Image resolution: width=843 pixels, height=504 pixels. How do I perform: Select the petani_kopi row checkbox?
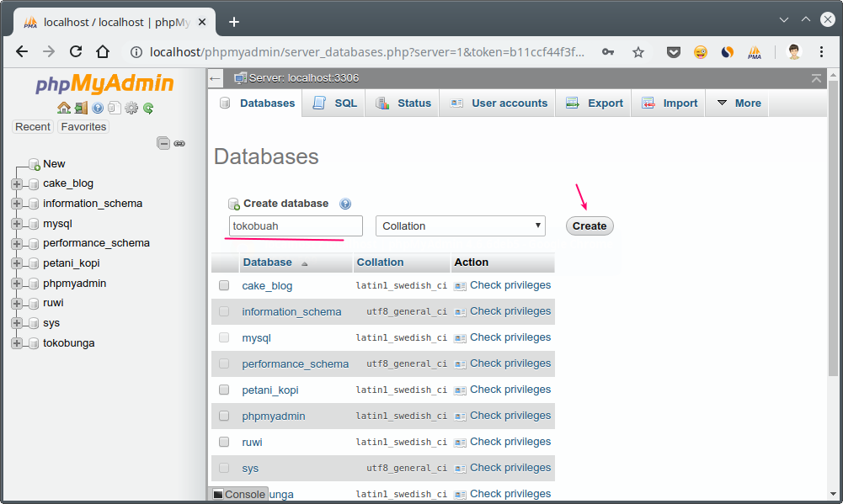click(x=224, y=389)
